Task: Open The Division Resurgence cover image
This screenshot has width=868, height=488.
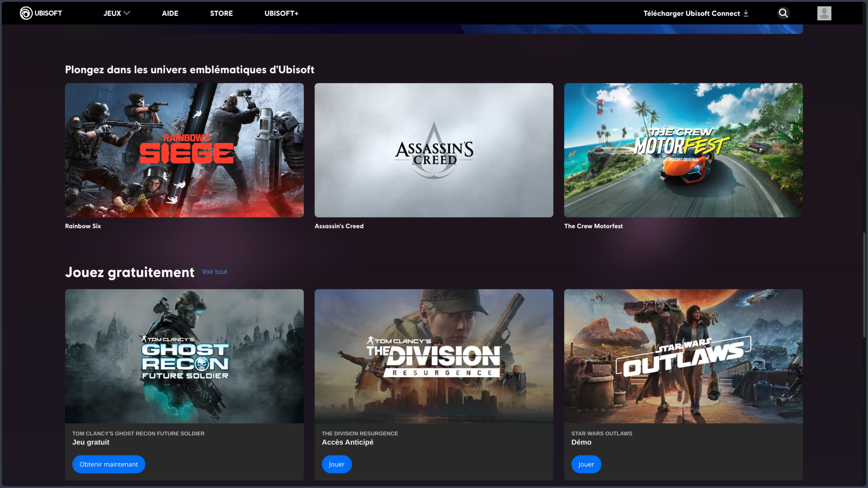Action: point(434,356)
